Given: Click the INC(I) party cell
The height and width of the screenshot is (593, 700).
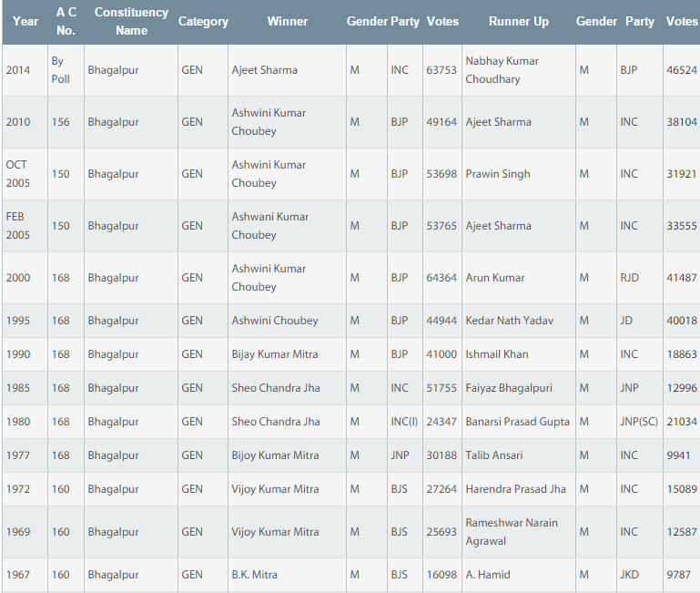Looking at the screenshot, I should 404,422.
